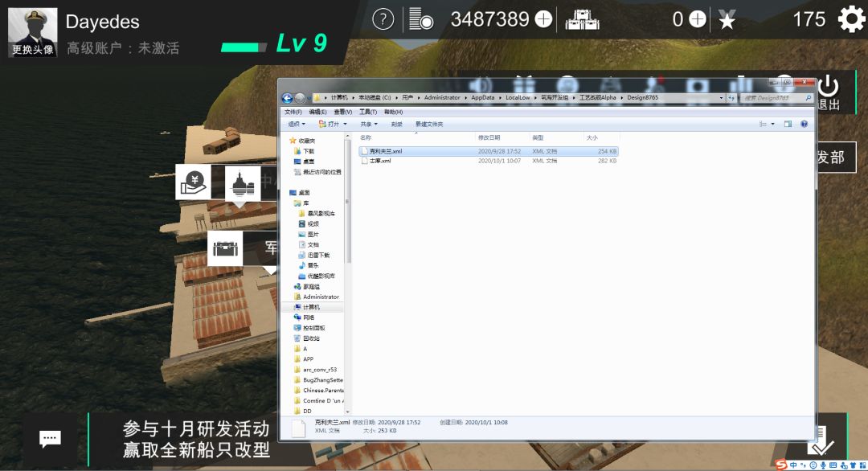
Task: Open the 查看(V) menu
Action: coord(342,112)
